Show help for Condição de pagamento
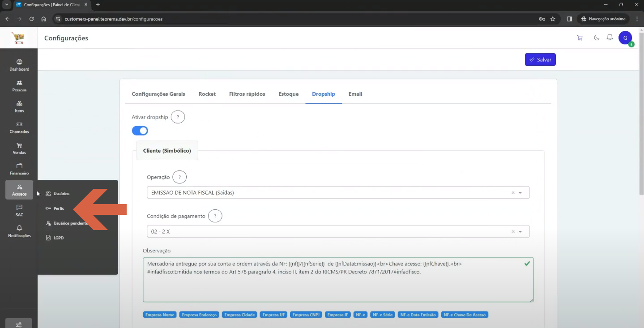Image resolution: width=644 pixels, height=328 pixels. (215, 216)
